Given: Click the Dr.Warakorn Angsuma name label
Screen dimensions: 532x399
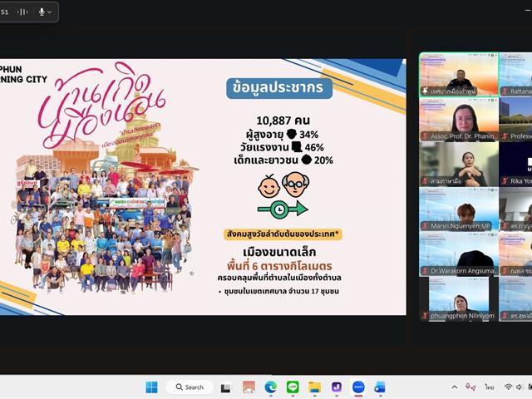Looking at the screenshot, I should click(x=462, y=271).
